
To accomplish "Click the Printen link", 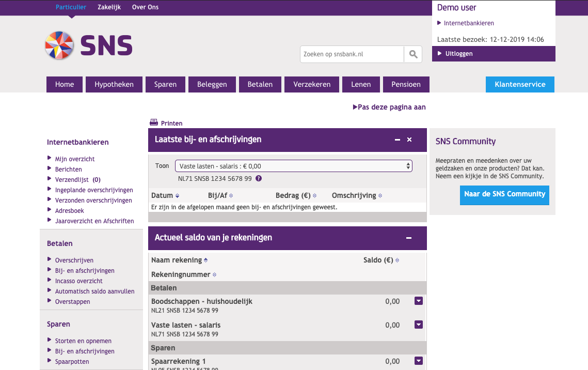I will pyautogui.click(x=172, y=123).
